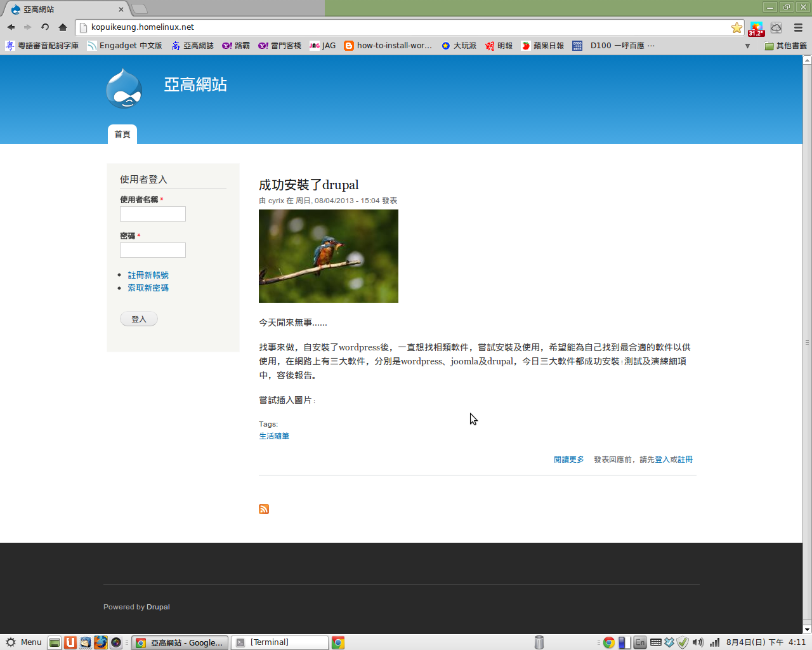Focus the 使用者名稱 input field

click(153, 214)
